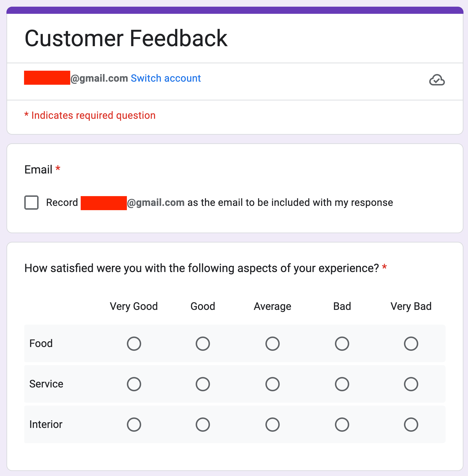Select Good rating for Service
468x476 pixels.
(203, 384)
